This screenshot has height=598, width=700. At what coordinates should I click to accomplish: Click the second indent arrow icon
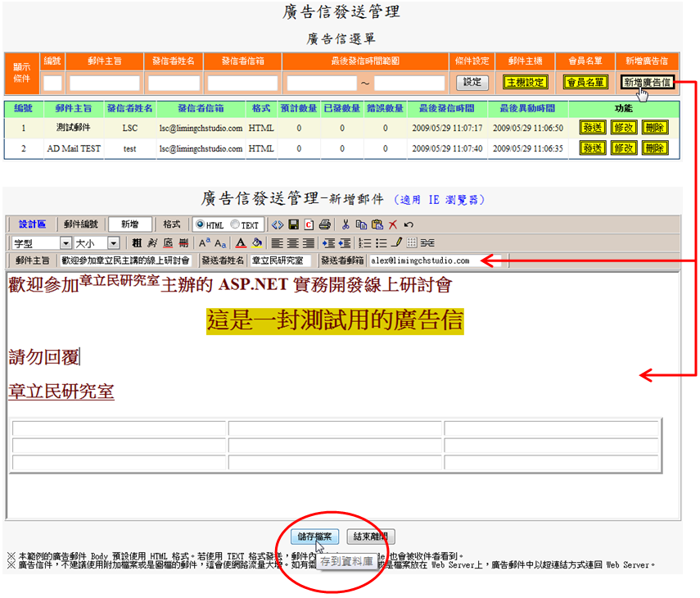point(344,243)
